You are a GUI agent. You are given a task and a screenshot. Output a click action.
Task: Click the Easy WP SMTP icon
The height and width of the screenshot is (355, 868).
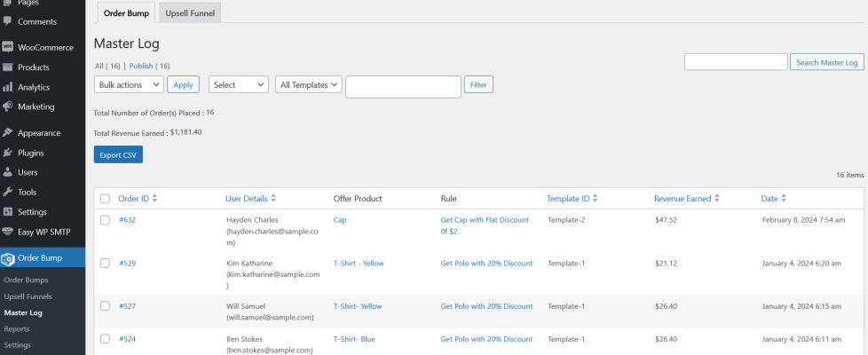point(8,232)
